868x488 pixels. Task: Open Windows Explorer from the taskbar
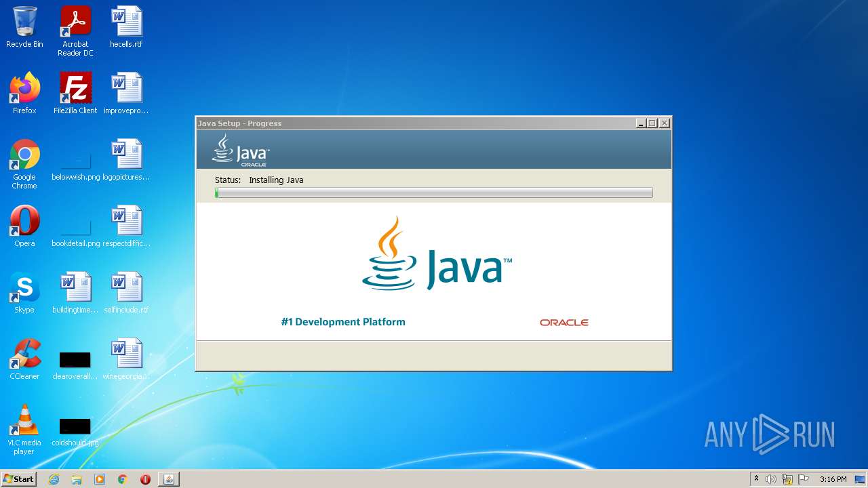[77, 479]
